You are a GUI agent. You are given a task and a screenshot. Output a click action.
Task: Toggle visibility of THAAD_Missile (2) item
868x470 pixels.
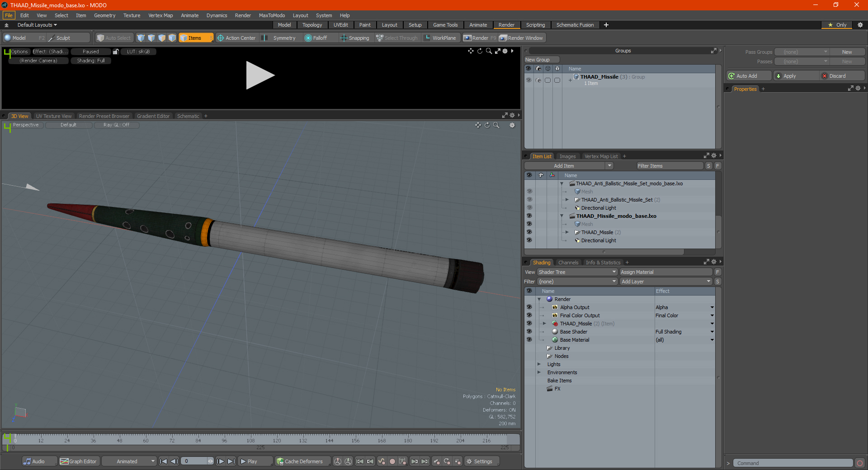[529, 232]
